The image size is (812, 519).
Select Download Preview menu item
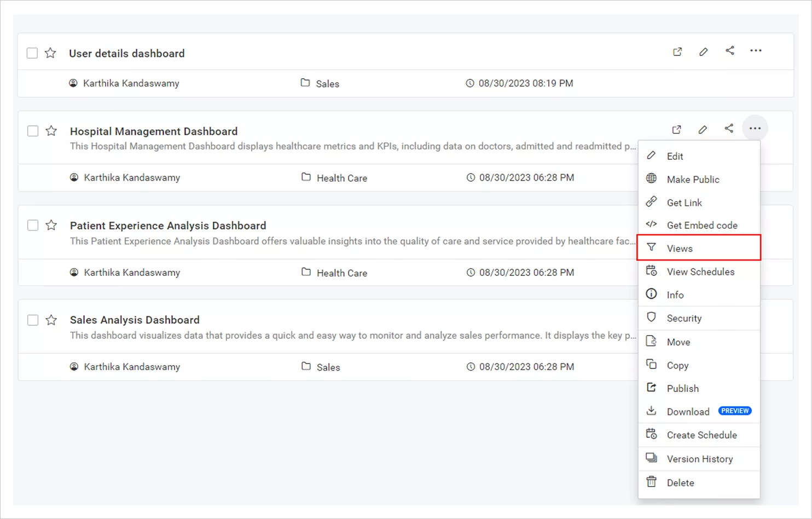[699, 412]
